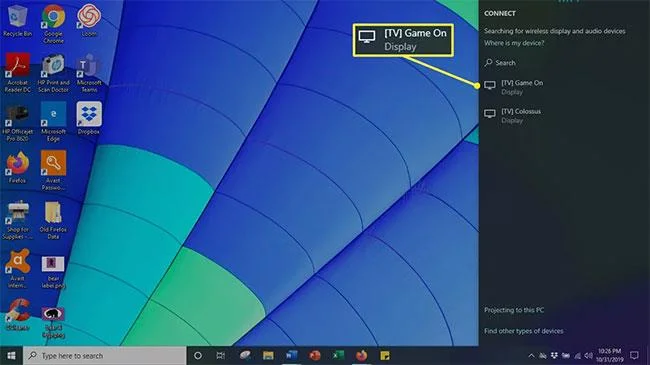This screenshot has height=365, width=650.
Task: Open Projecting to this PC link
Action: click(x=514, y=310)
